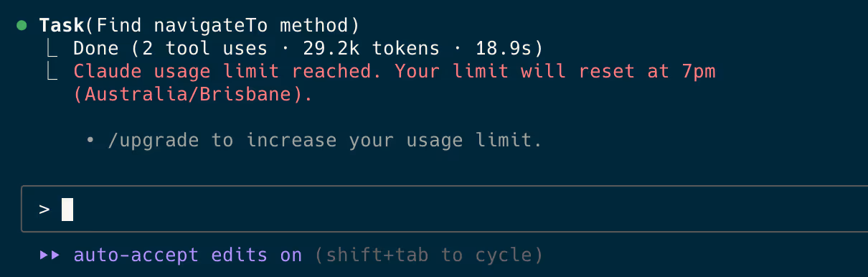
Task: Click the bold Task label
Action: coord(62,26)
